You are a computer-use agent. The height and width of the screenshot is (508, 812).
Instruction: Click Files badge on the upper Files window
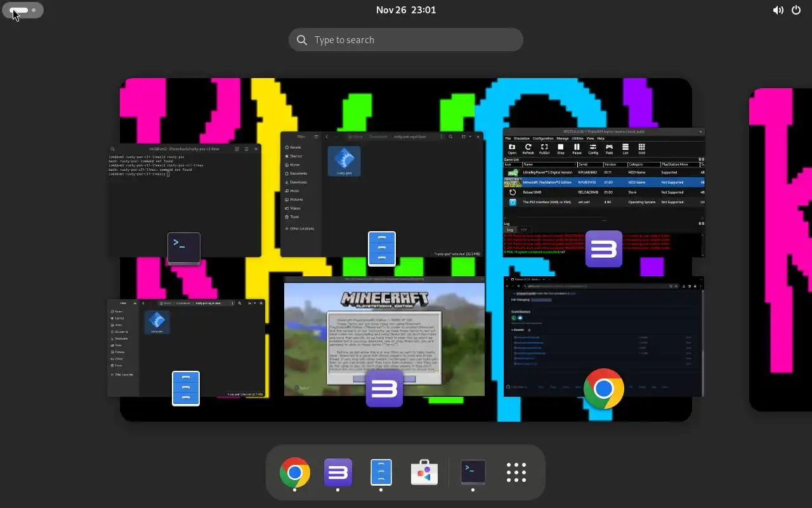[382, 248]
